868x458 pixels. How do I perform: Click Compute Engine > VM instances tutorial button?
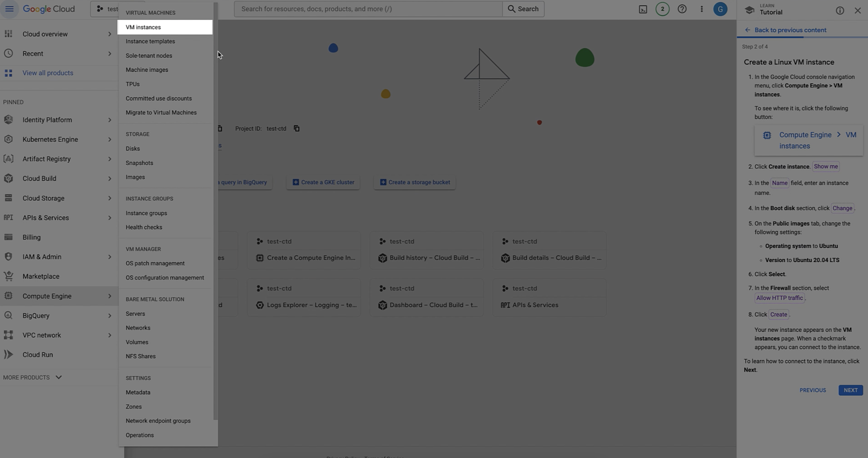pos(808,140)
